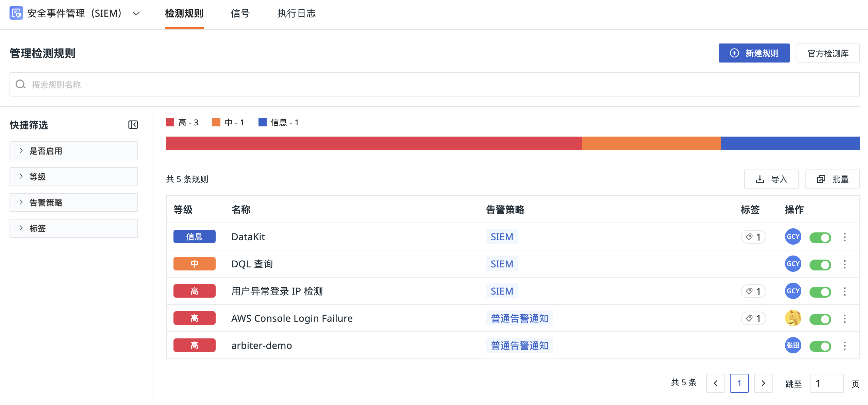Click the orange 中 - 1 legend swatch
This screenshot has height=405, width=868.
(x=216, y=122)
